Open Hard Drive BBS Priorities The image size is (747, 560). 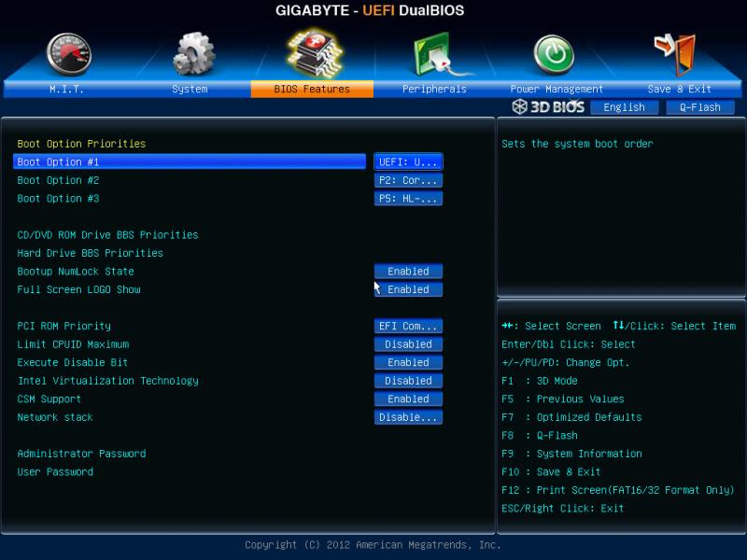[x=90, y=253]
